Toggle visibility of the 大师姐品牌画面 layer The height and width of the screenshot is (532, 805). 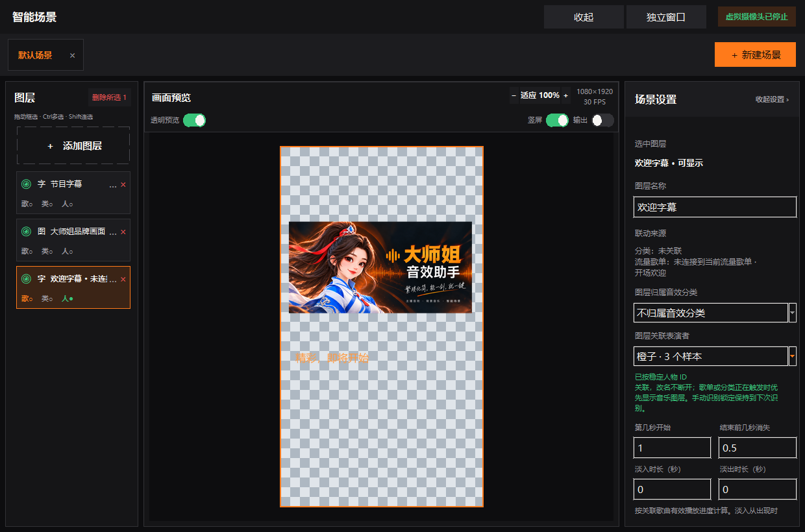pyautogui.click(x=26, y=232)
